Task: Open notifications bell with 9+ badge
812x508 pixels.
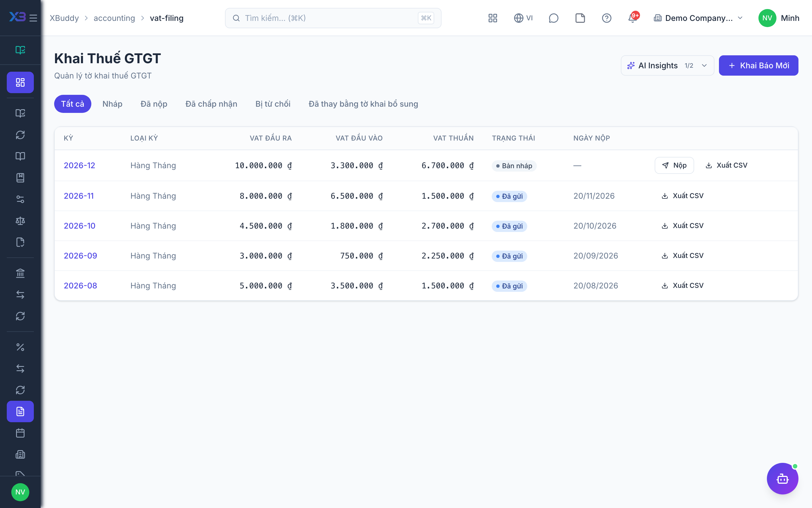Action: click(x=633, y=18)
